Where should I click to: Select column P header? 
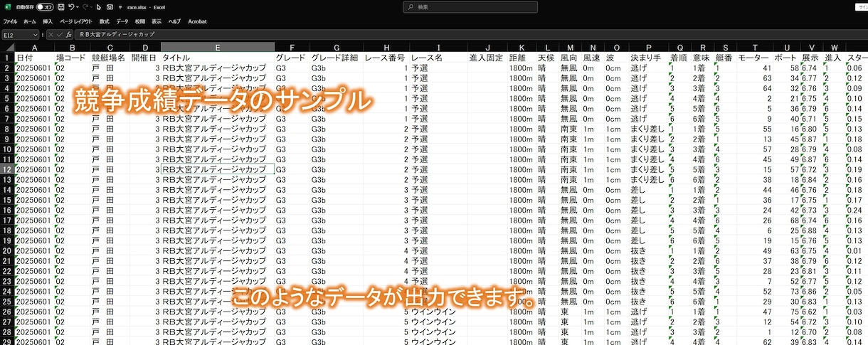pyautogui.click(x=648, y=47)
